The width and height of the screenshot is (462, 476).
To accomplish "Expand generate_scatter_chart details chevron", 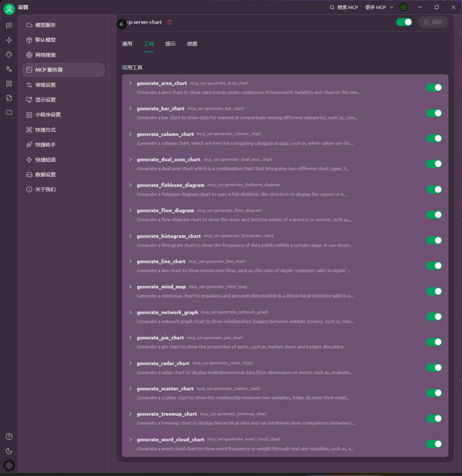I will pos(130,389).
